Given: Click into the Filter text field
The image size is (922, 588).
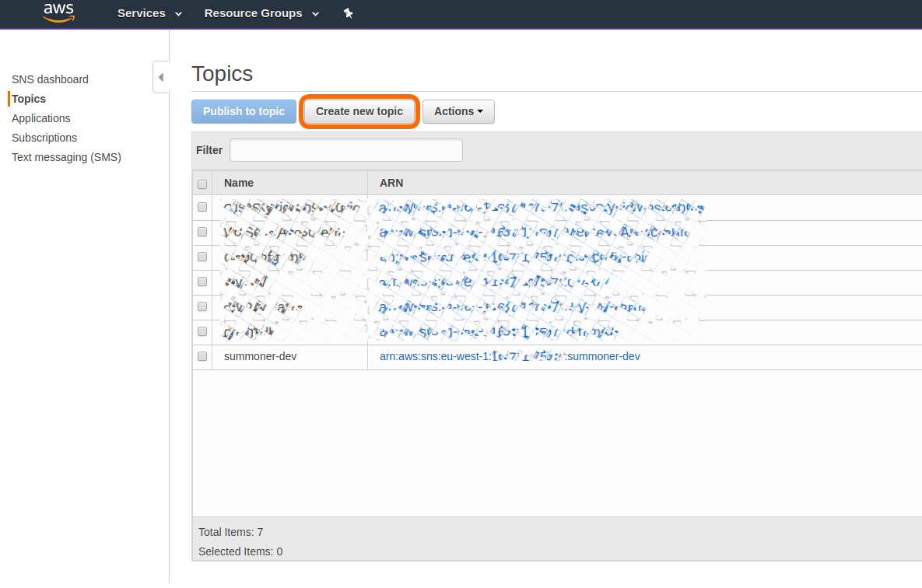Looking at the screenshot, I should [345, 150].
